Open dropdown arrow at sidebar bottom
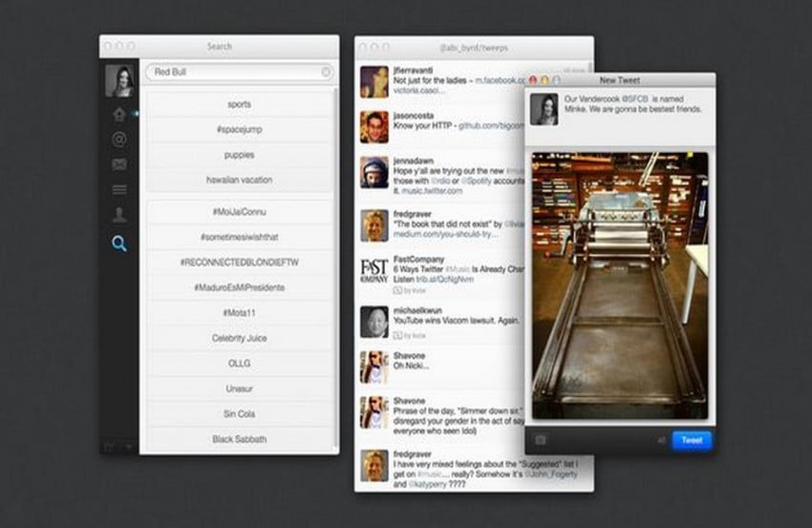 128,446
